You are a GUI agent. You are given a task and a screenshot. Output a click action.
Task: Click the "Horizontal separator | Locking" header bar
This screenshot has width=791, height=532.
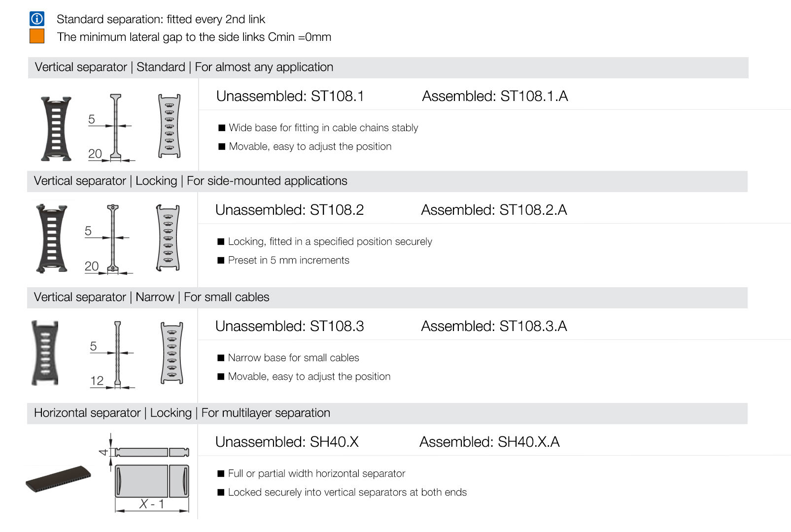pyautogui.click(x=182, y=413)
